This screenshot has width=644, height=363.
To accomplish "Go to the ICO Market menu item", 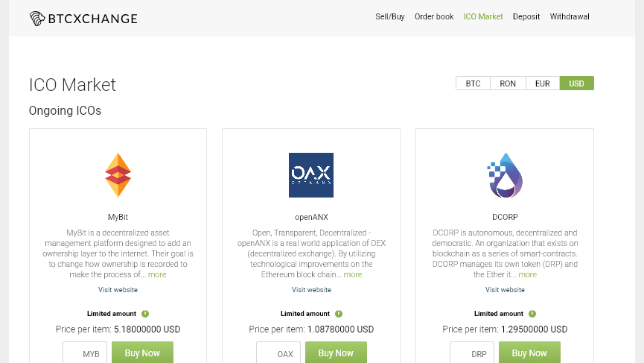I will (x=483, y=17).
